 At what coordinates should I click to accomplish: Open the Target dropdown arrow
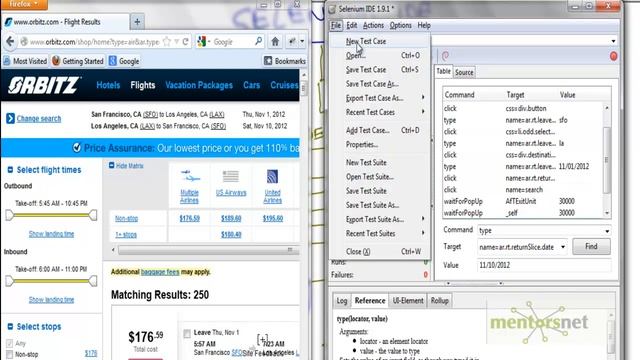click(x=563, y=247)
